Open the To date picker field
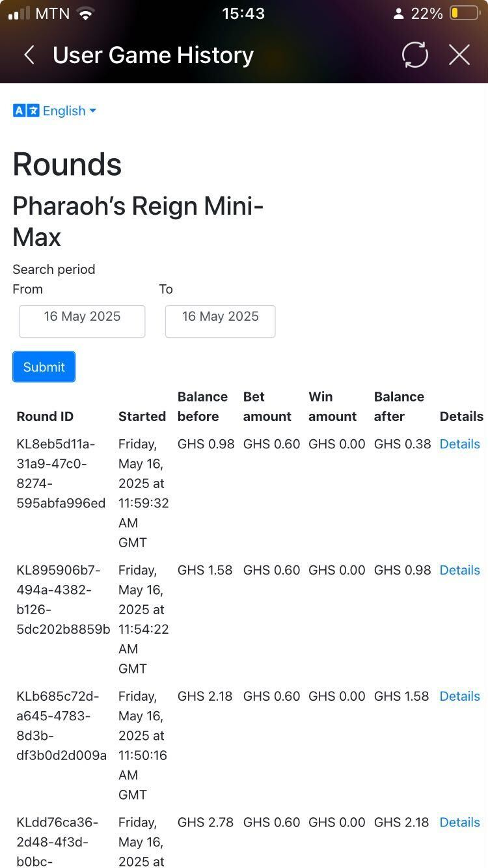This screenshot has width=488, height=868. (220, 321)
